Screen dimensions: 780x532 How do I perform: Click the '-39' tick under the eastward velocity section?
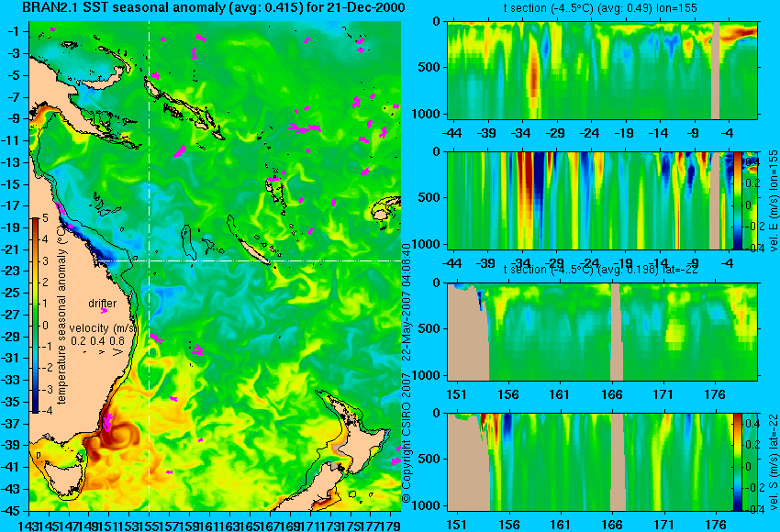(486, 263)
